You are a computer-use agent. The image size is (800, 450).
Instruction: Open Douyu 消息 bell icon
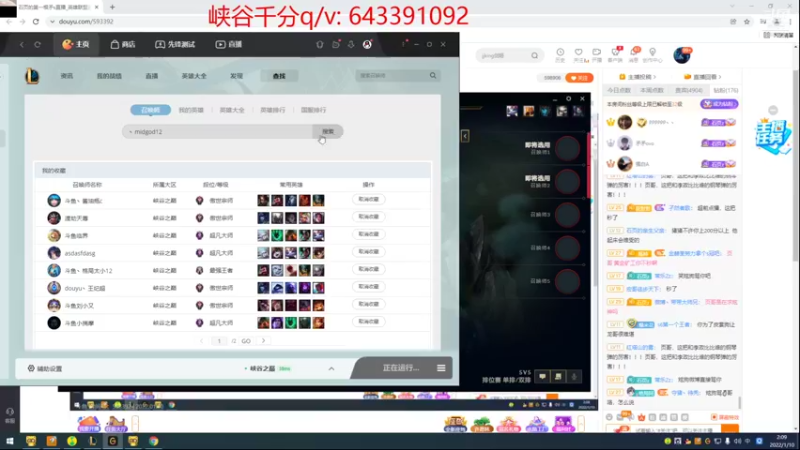(x=634, y=55)
